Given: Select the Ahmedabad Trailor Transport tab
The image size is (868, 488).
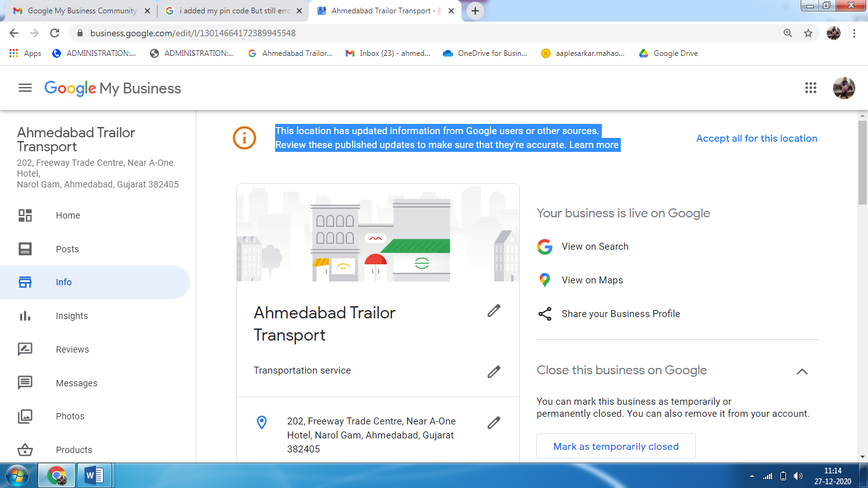Looking at the screenshot, I should [x=385, y=11].
